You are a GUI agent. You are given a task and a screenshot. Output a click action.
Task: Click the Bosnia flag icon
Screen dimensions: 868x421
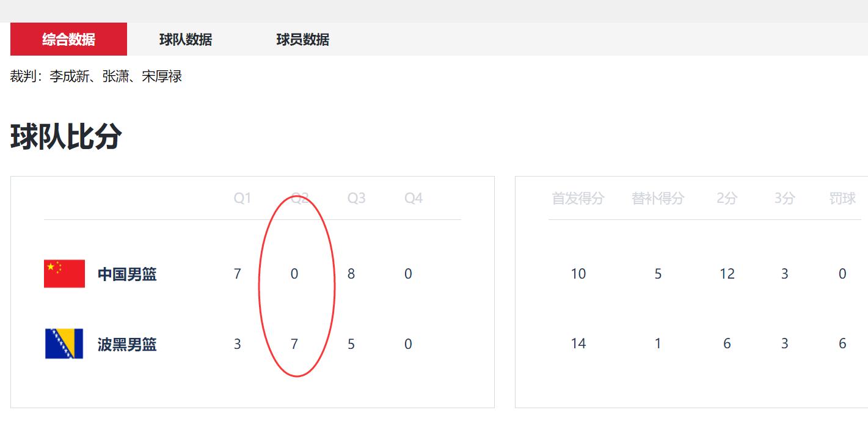[x=64, y=344]
